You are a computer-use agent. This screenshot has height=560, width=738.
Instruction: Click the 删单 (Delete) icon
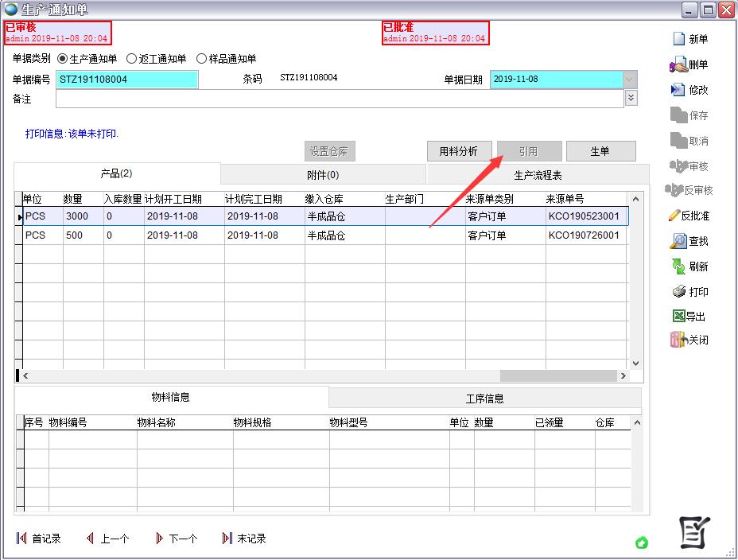pyautogui.click(x=679, y=65)
